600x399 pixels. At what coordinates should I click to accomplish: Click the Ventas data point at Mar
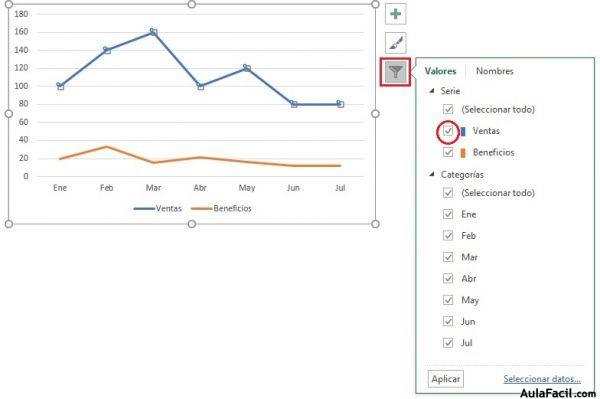pyautogui.click(x=153, y=32)
